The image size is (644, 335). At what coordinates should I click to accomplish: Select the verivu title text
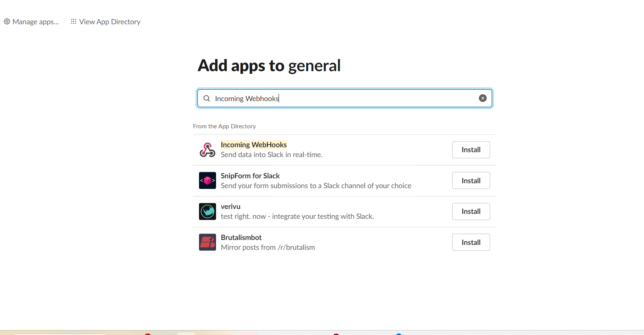pos(230,206)
